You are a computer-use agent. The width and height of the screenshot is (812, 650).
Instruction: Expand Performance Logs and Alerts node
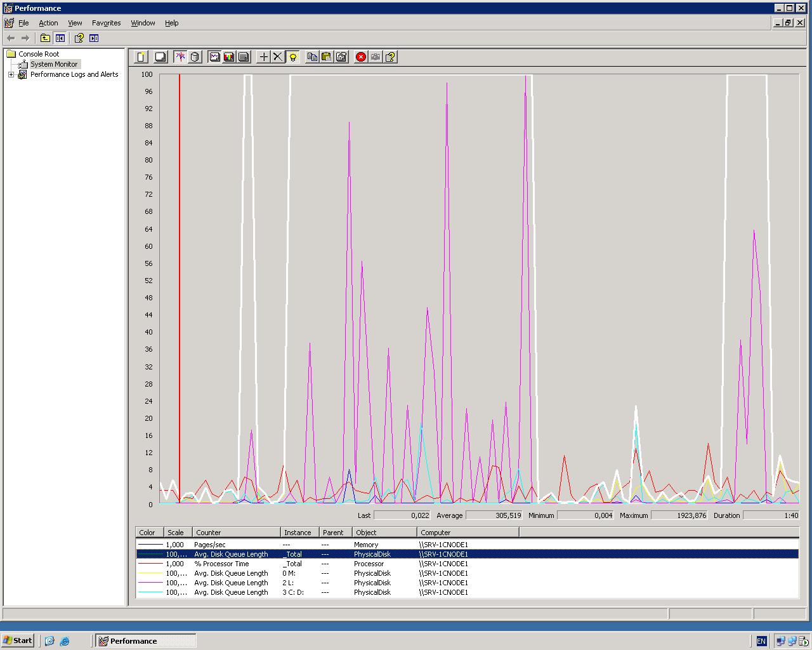coord(11,74)
